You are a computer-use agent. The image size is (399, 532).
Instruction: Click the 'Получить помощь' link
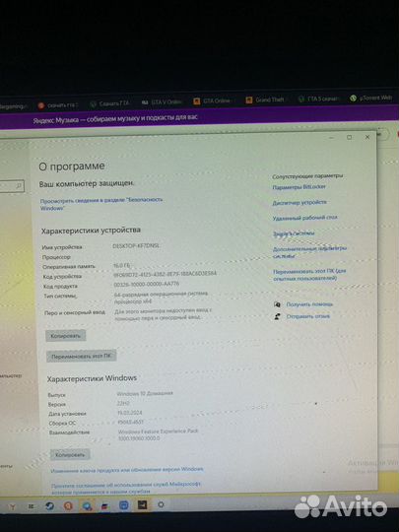coord(309,304)
